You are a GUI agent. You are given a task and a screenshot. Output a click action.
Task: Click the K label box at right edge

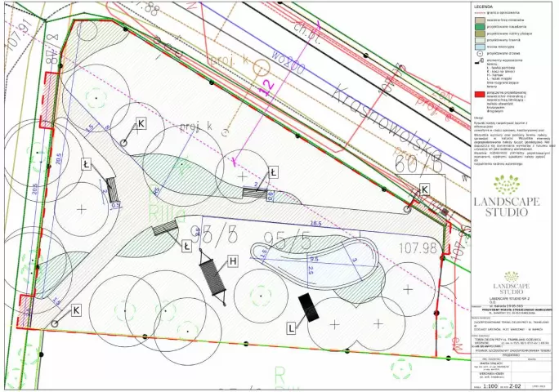(424, 189)
